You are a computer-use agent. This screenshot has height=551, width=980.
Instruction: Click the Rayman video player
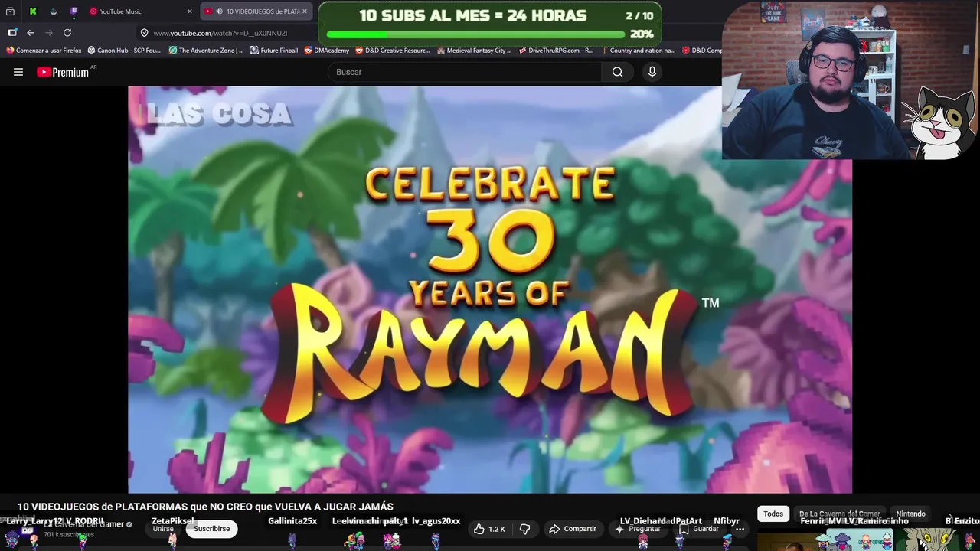tap(490, 289)
